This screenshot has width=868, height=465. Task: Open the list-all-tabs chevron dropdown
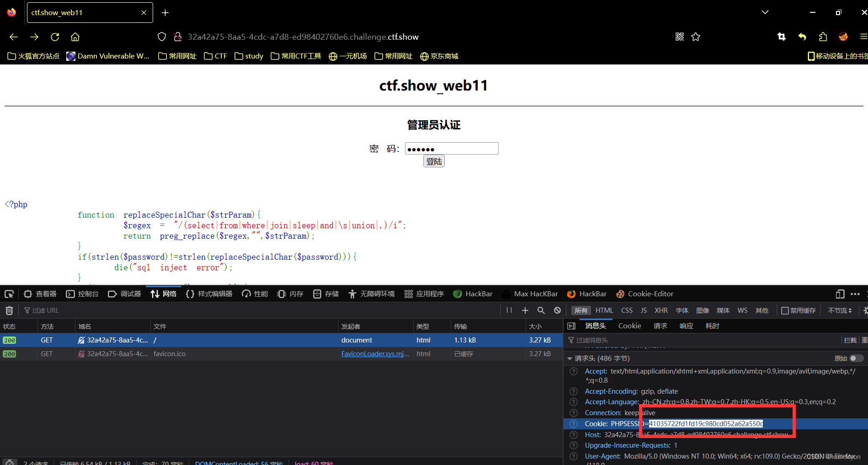[765, 12]
